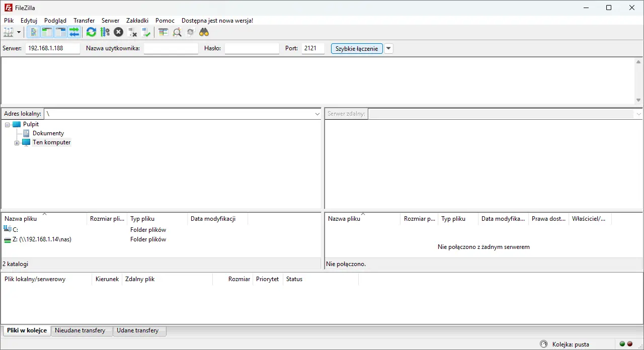Toggle remote directory tree display
644x350 pixels.
[x=61, y=32]
